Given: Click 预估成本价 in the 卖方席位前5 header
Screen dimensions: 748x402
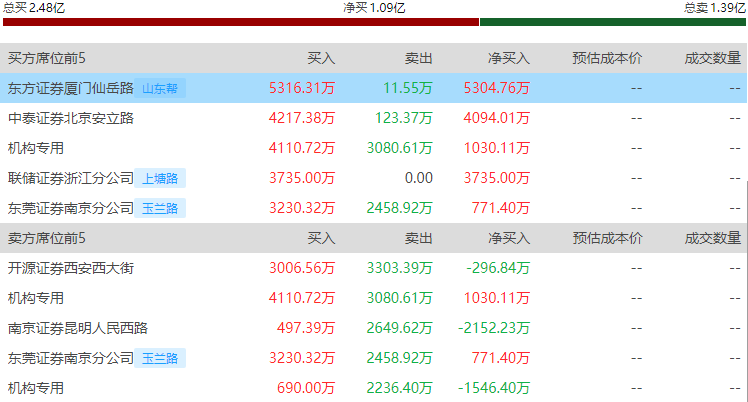Looking at the screenshot, I should pos(607,238).
